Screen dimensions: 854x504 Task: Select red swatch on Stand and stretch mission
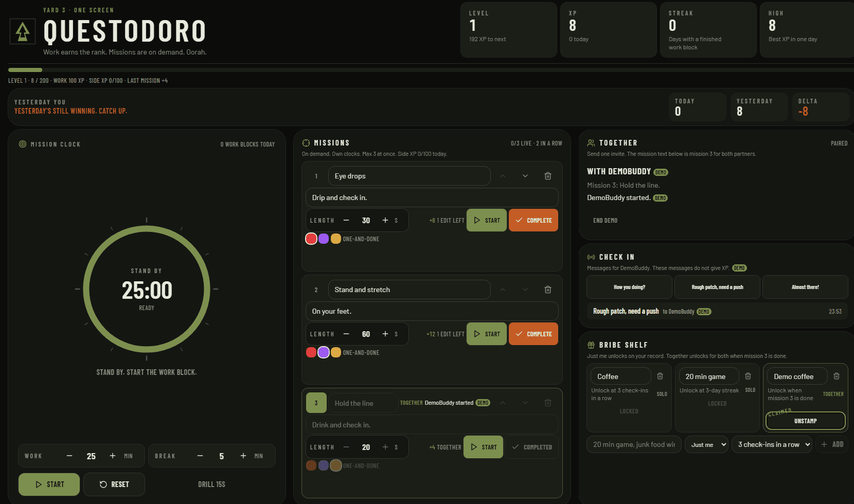pos(311,352)
